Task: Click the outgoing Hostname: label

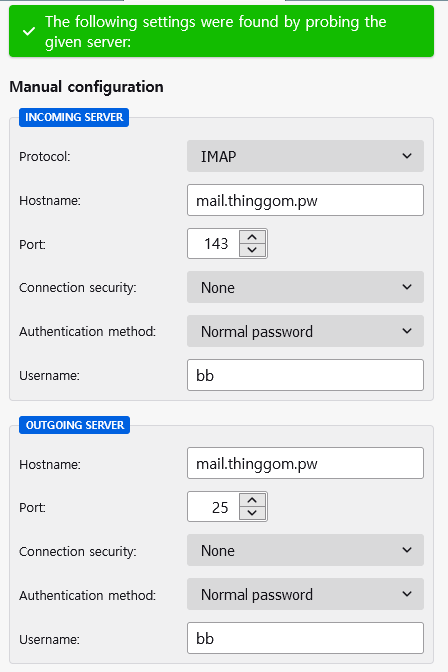Action: [x=50, y=464]
